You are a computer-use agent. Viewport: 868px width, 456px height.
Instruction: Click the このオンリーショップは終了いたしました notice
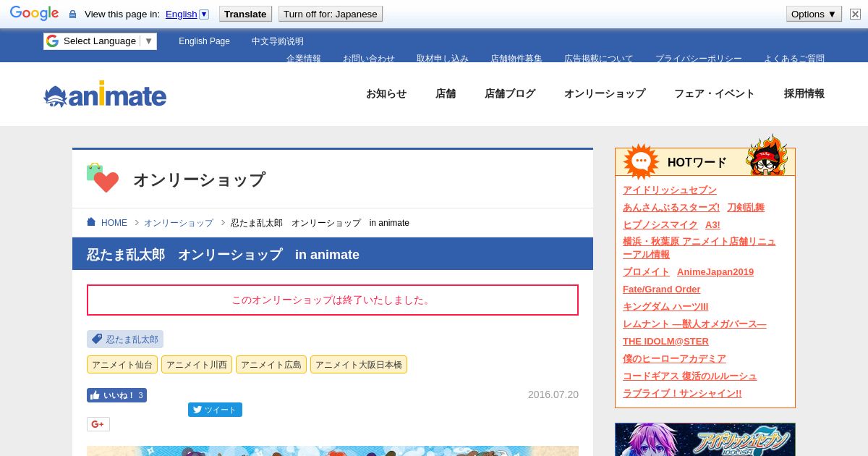point(333,300)
